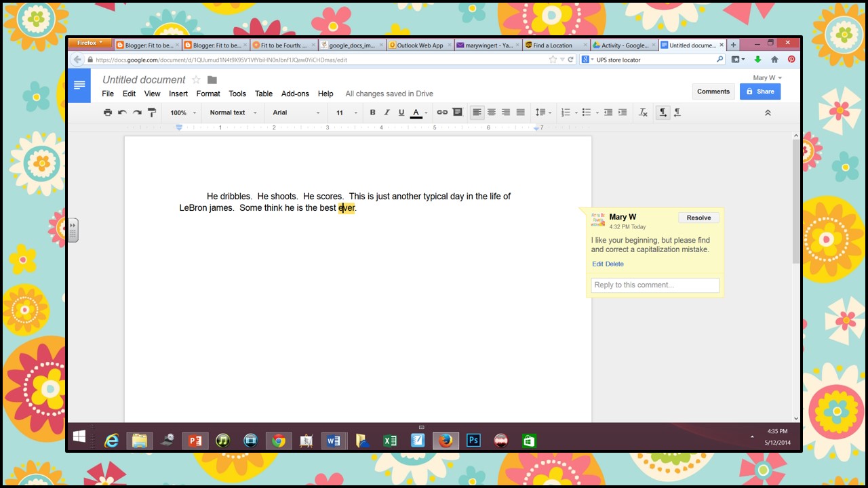Open Microsoft Word from the taskbar
This screenshot has height=488, width=868.
coord(334,441)
